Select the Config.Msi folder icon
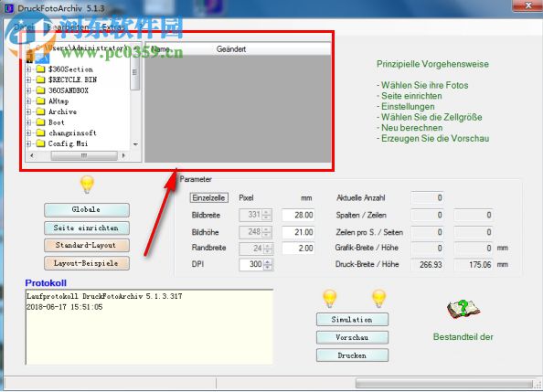The height and width of the screenshot is (392, 543). [41, 143]
